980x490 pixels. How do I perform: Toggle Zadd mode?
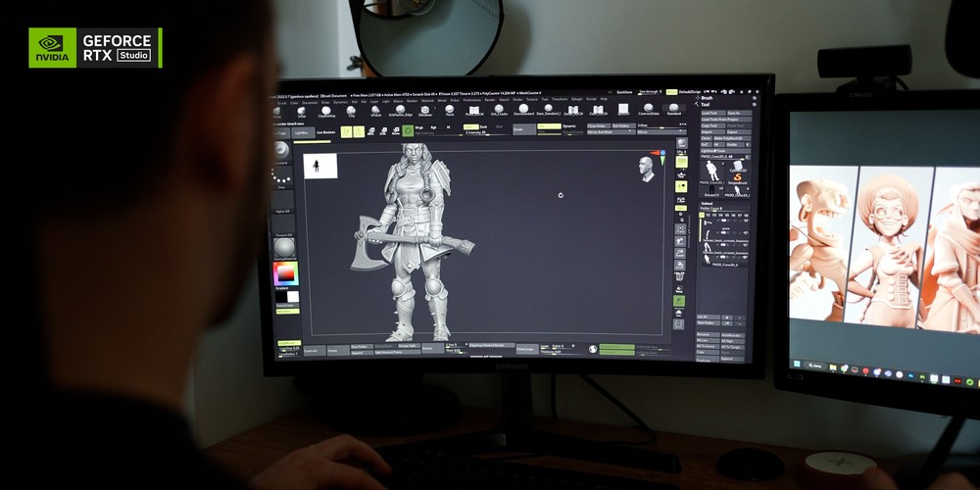(471, 126)
